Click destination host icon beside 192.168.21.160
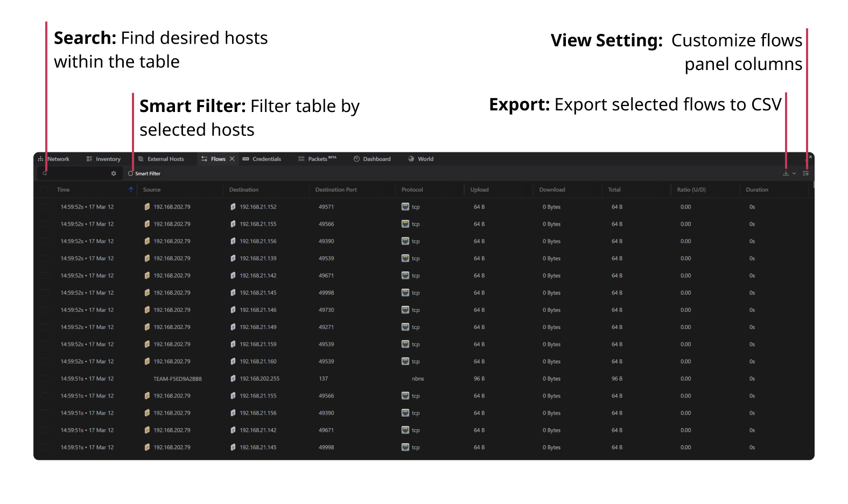The image size is (848, 504). 233,362
